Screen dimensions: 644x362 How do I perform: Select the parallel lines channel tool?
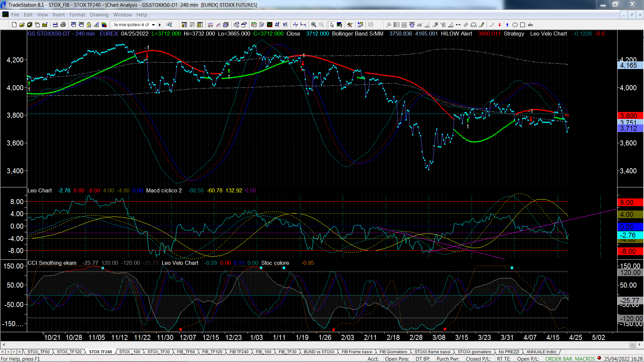click(466, 25)
